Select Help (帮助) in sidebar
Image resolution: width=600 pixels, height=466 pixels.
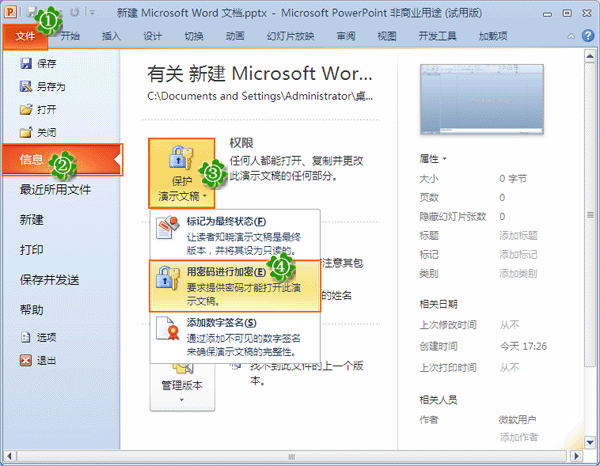click(32, 310)
